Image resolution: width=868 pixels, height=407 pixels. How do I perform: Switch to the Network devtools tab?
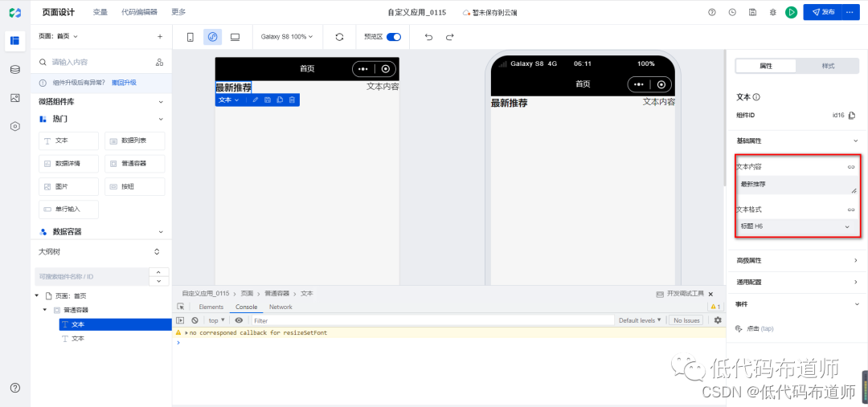coord(280,307)
